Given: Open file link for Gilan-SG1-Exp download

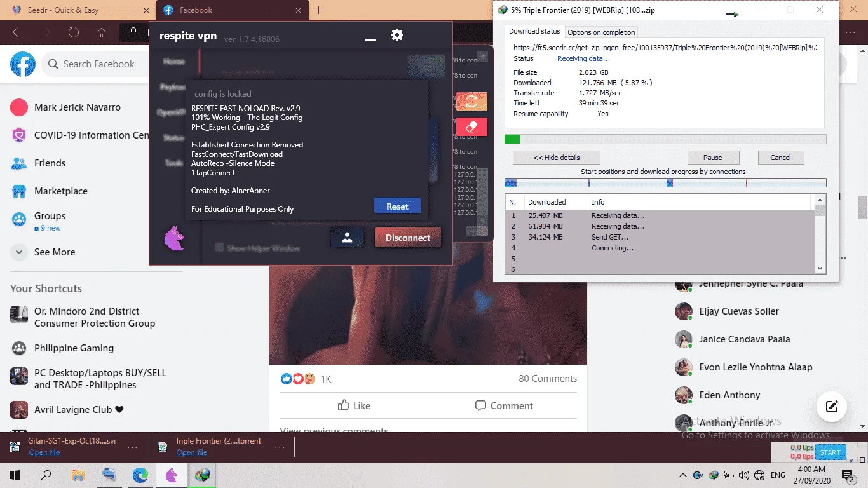Looking at the screenshot, I should point(44,452).
